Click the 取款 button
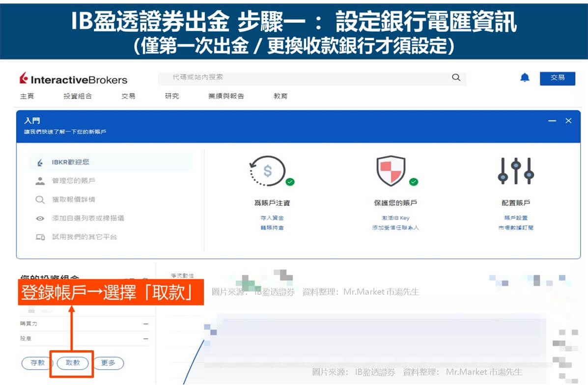588x385 pixels. (x=73, y=363)
